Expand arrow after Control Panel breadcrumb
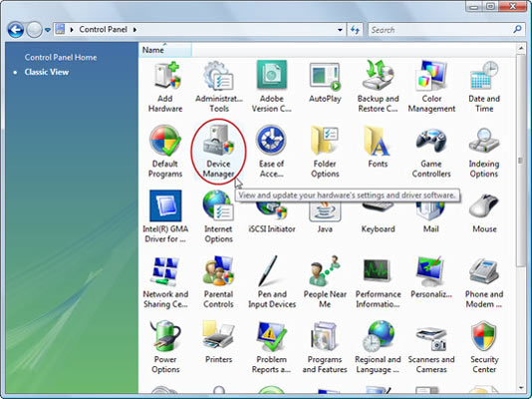 tap(135, 30)
